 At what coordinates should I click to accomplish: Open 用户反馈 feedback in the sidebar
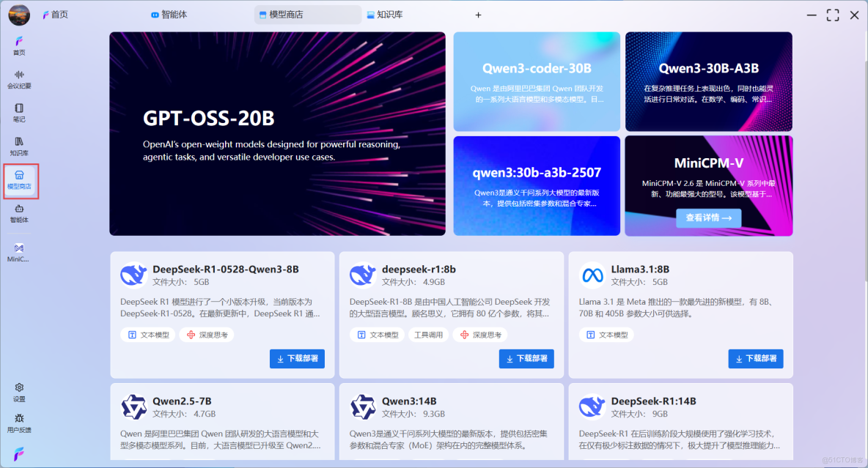click(19, 423)
